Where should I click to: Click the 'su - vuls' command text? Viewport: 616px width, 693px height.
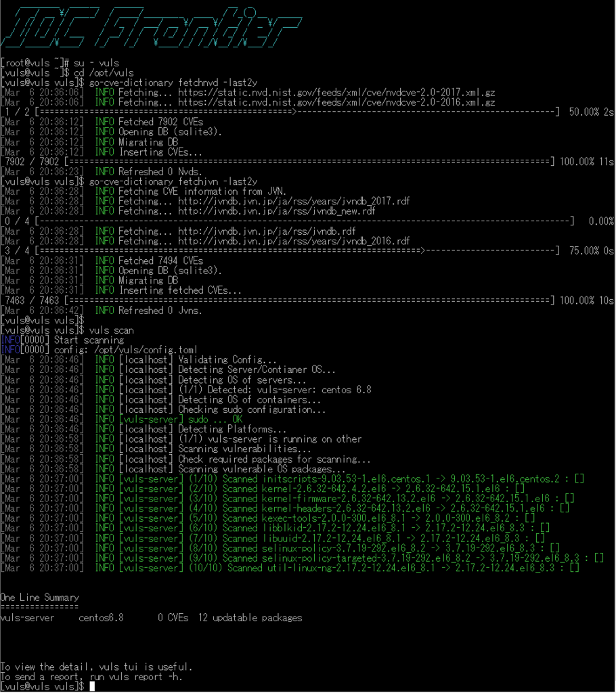pos(96,63)
